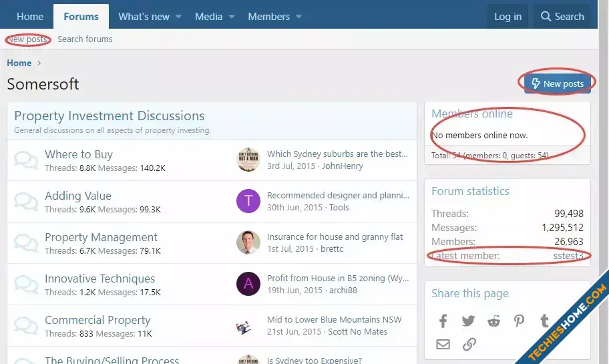
Task: Open the Adding Value forum
Action: coord(78,196)
